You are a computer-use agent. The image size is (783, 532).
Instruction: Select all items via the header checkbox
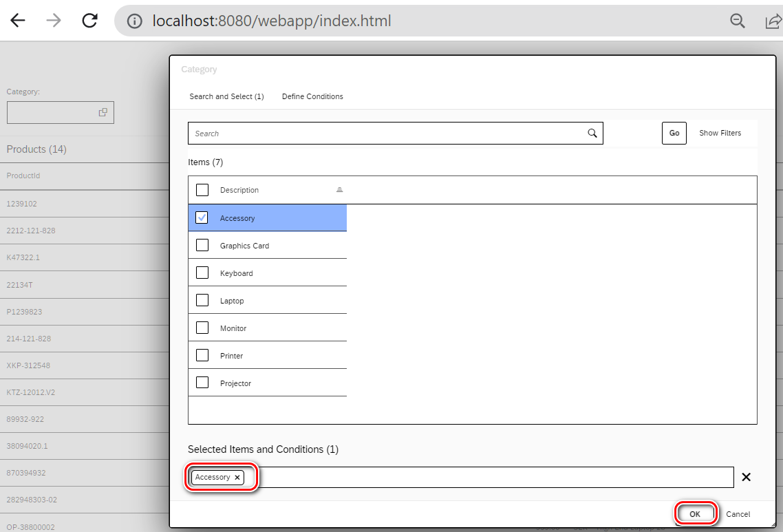[202, 189]
